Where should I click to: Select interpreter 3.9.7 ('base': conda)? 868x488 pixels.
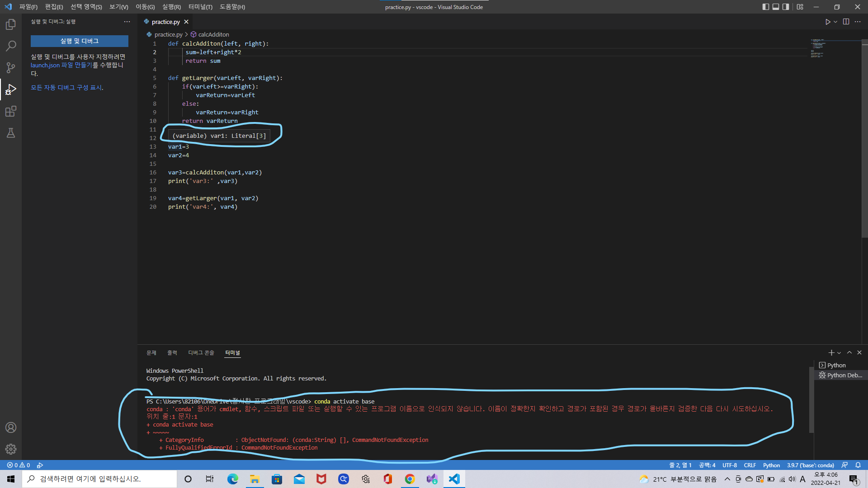[811, 465]
